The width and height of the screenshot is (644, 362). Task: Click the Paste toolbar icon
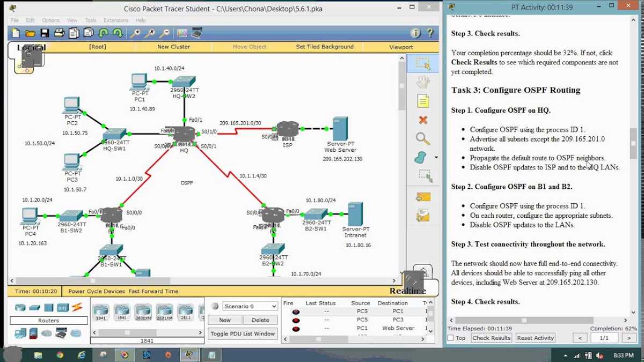click(x=88, y=33)
